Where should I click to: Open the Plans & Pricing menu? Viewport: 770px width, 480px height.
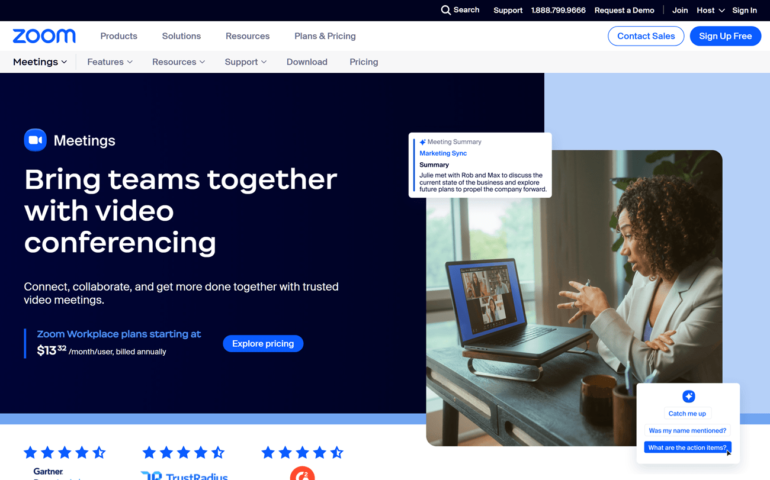(325, 36)
